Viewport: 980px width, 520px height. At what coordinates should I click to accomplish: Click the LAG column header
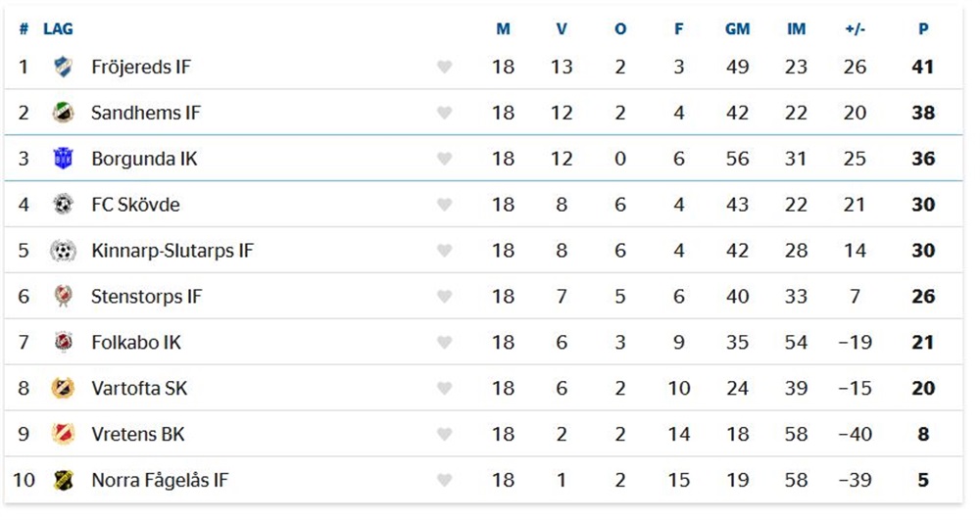click(x=58, y=29)
